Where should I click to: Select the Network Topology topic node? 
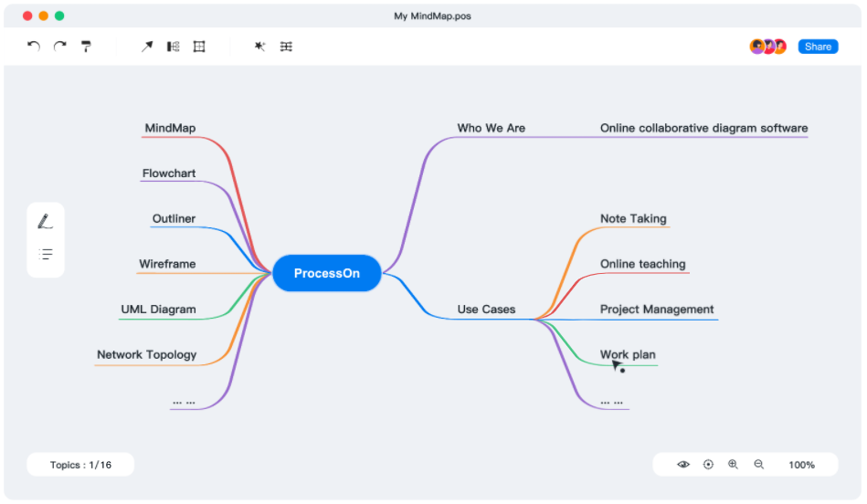click(146, 355)
